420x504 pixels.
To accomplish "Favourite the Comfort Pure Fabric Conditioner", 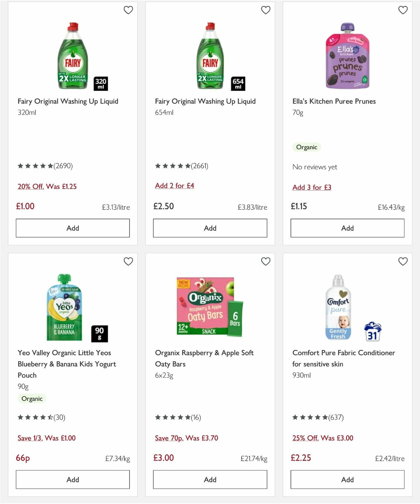I will pos(403,261).
